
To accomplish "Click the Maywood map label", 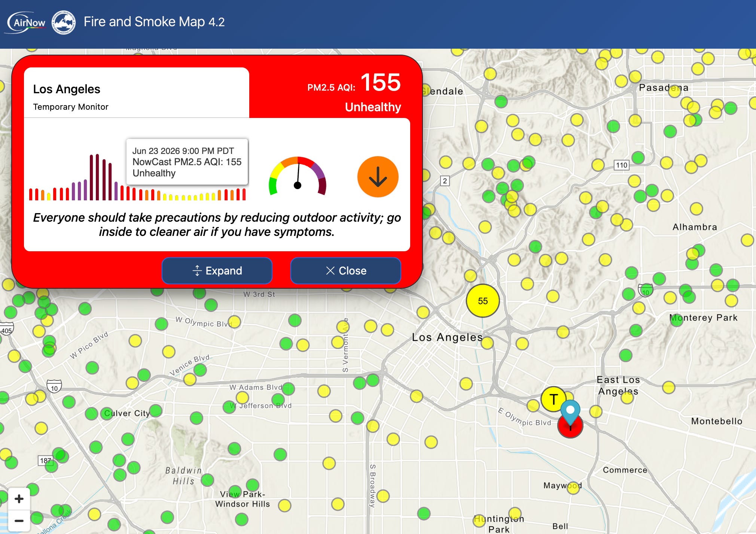I will [x=563, y=486].
